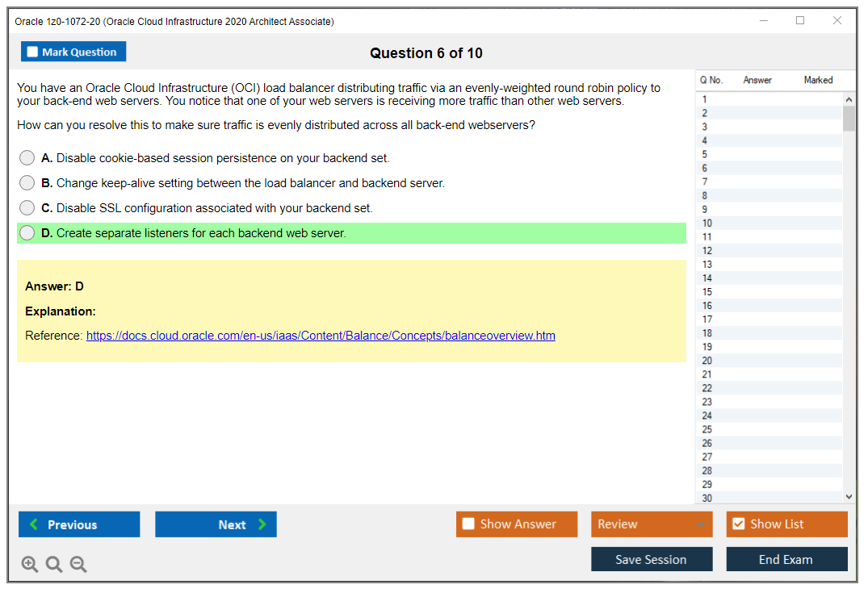
Task: Select question 20 in the list
Action: [769, 361]
